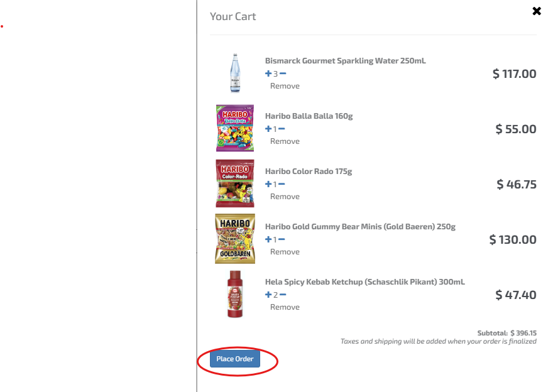
Task: Reduce Haribo Balla Balla quantity
Action: [x=282, y=129]
